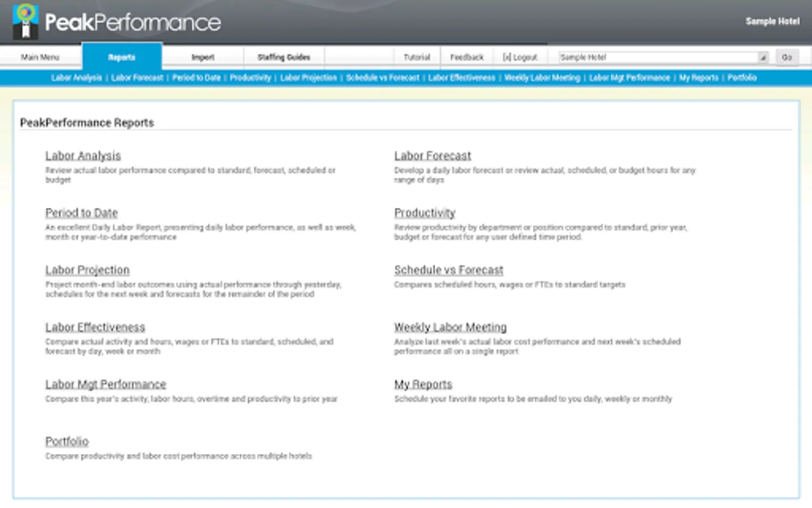Open the Labor Mgt Performance report heading

[x=106, y=384]
